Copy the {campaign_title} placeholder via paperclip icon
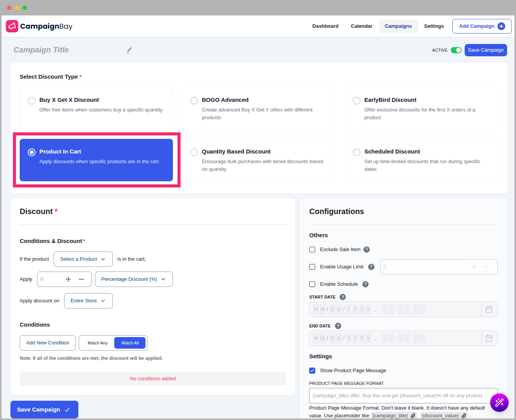The image size is (516, 420). [413, 416]
